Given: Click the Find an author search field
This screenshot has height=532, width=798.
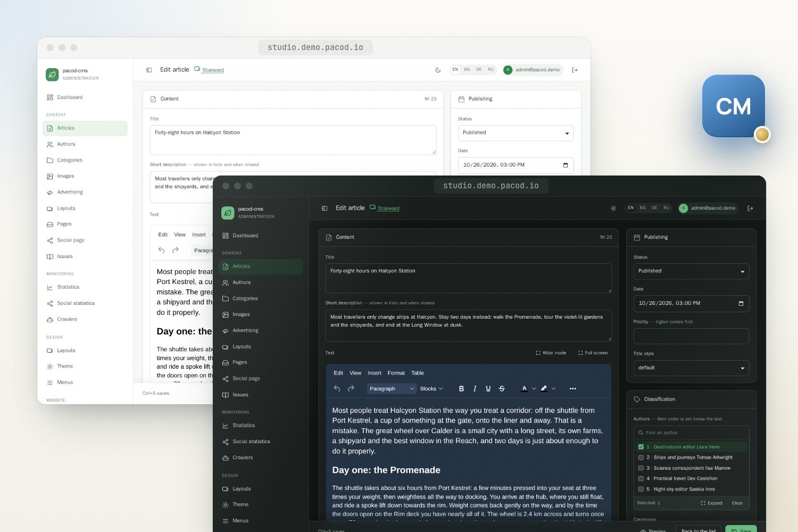Looking at the screenshot, I should [x=691, y=433].
